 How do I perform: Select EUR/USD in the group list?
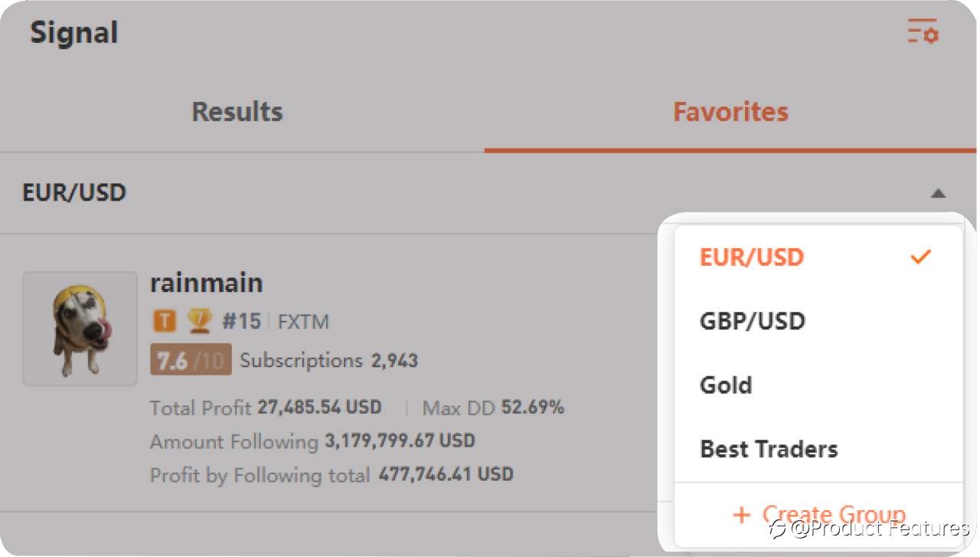point(818,257)
